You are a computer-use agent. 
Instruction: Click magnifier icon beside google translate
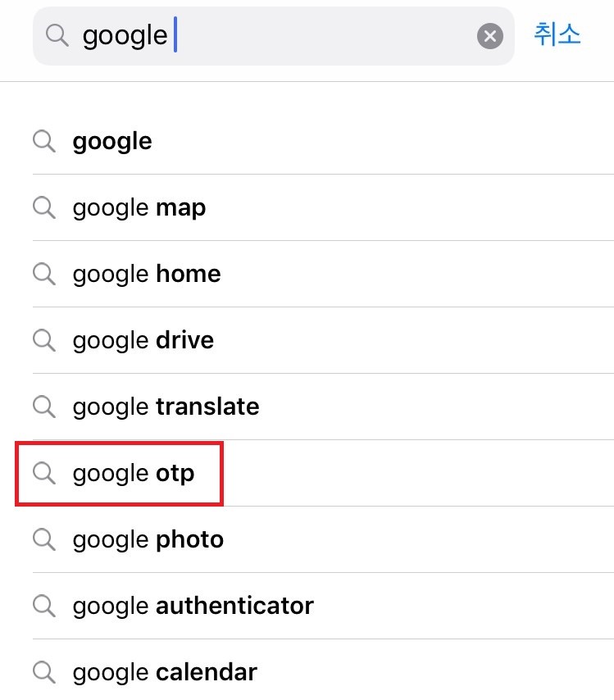pos(44,407)
